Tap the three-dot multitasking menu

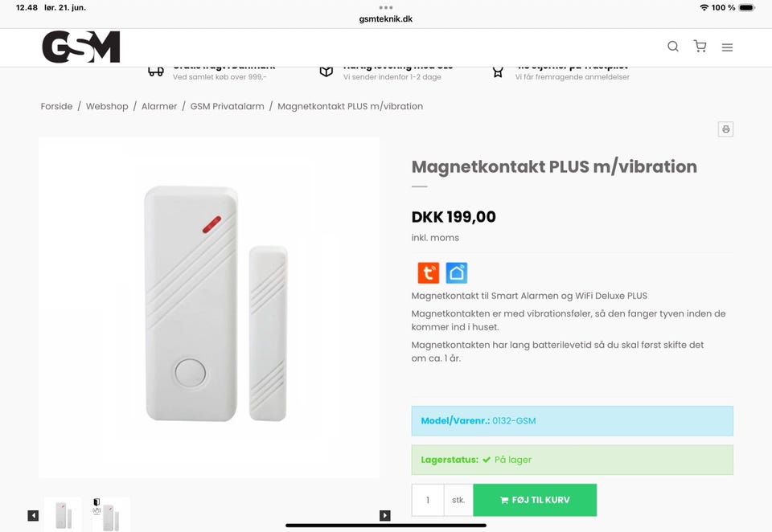point(386,7)
